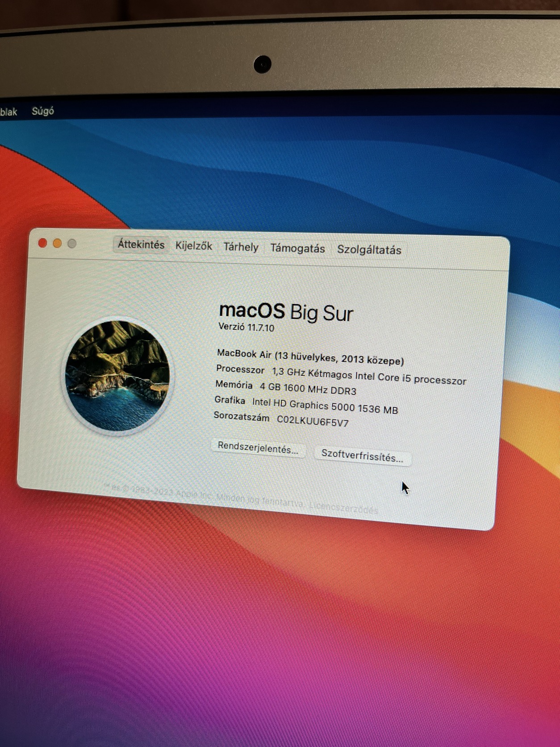Click the Szoftverfrissítés... button
The height and width of the screenshot is (747, 560).
pos(362,456)
